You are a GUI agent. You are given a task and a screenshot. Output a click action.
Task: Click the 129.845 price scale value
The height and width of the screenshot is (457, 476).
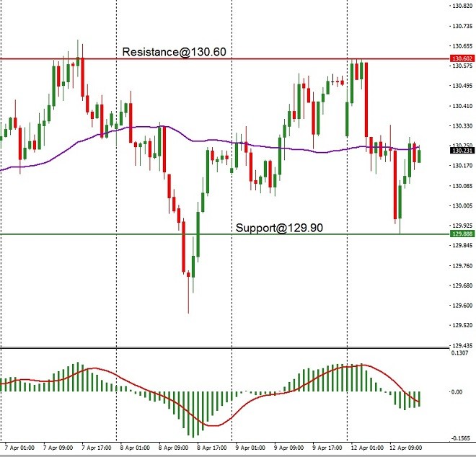[462, 246]
